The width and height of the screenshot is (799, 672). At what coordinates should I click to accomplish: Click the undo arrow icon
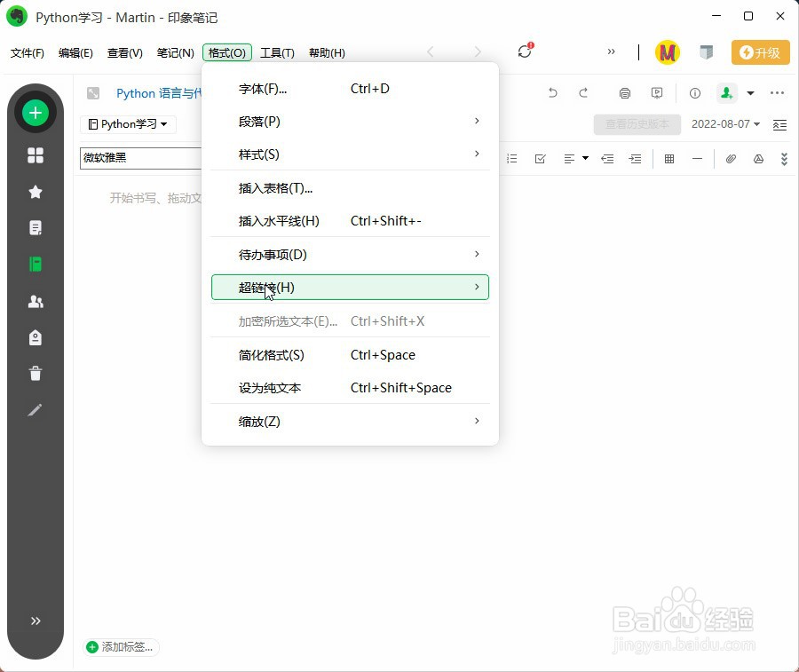click(552, 92)
